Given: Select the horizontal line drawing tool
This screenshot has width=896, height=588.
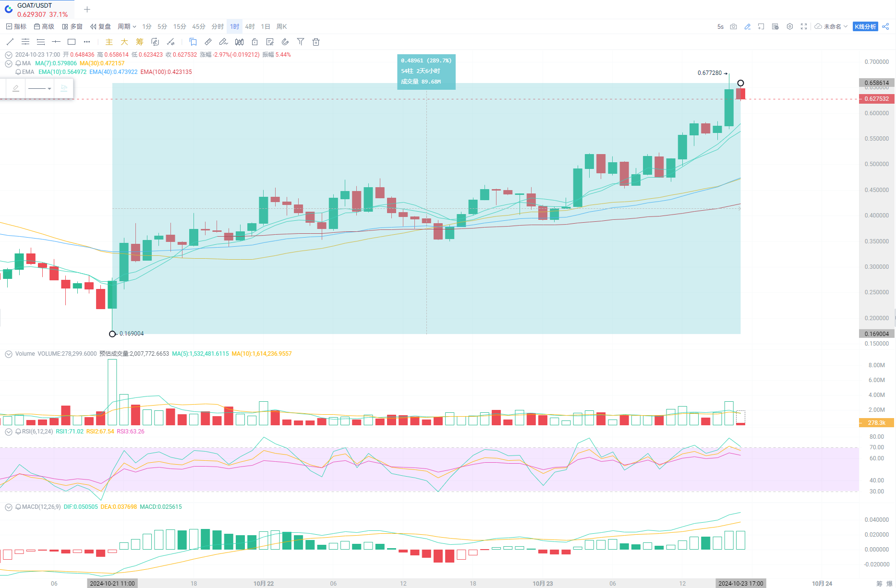Looking at the screenshot, I should (x=56, y=42).
